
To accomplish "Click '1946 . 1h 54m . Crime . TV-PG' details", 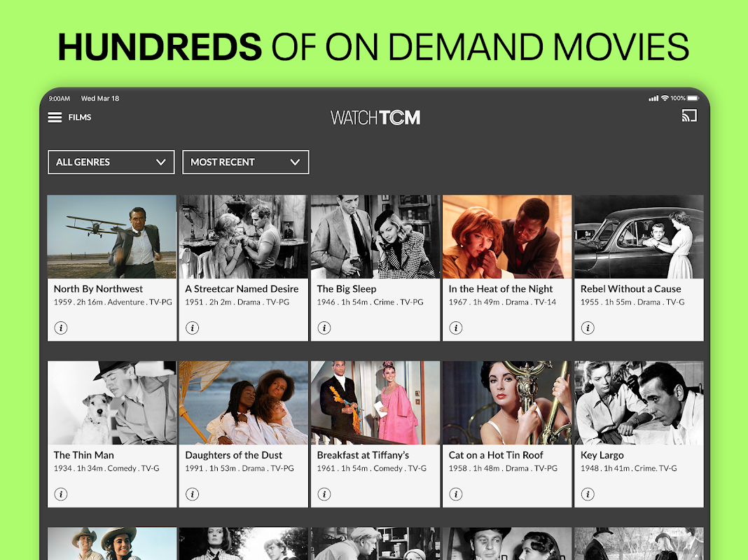I will pos(370,302).
